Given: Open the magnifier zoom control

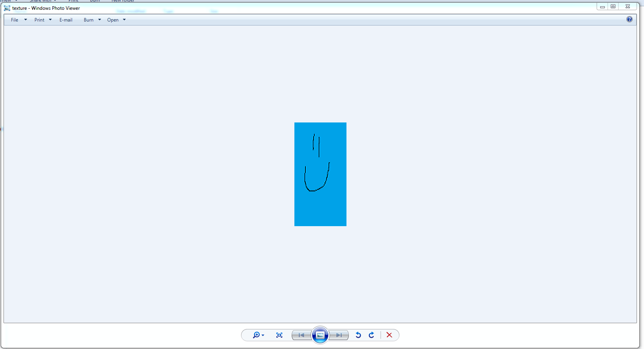Looking at the screenshot, I should [256, 335].
